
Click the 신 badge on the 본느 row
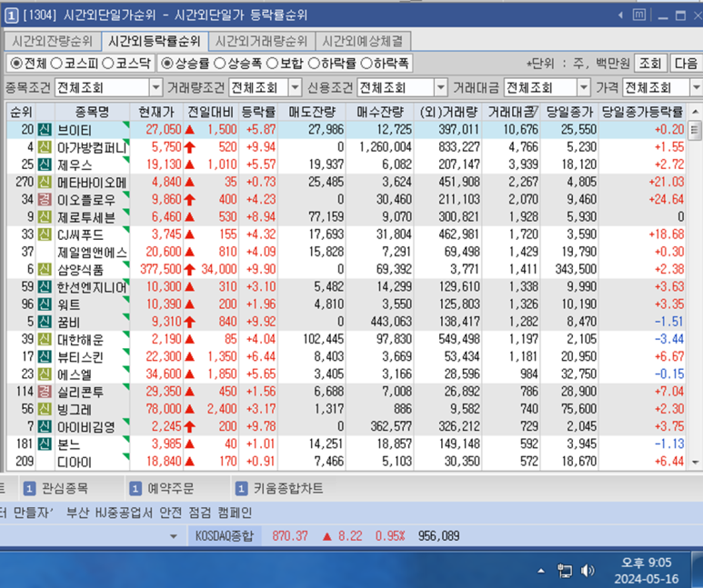[45, 444]
